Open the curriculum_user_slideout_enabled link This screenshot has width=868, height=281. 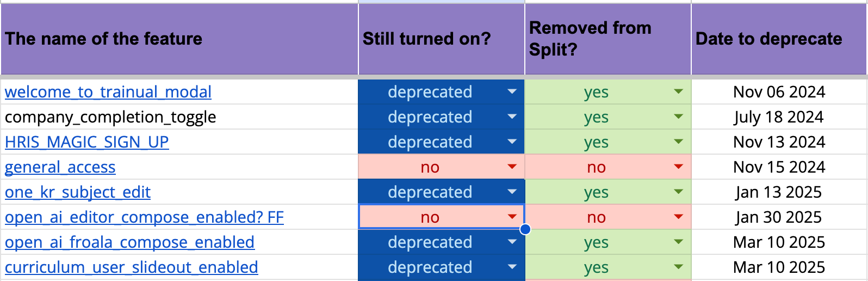(131, 267)
